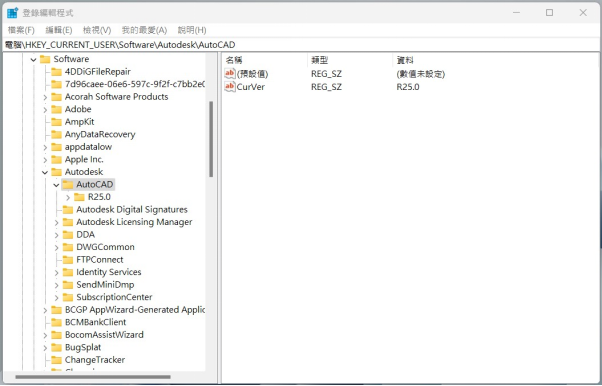
Task: Collapse the Software key
Action: 33,60
